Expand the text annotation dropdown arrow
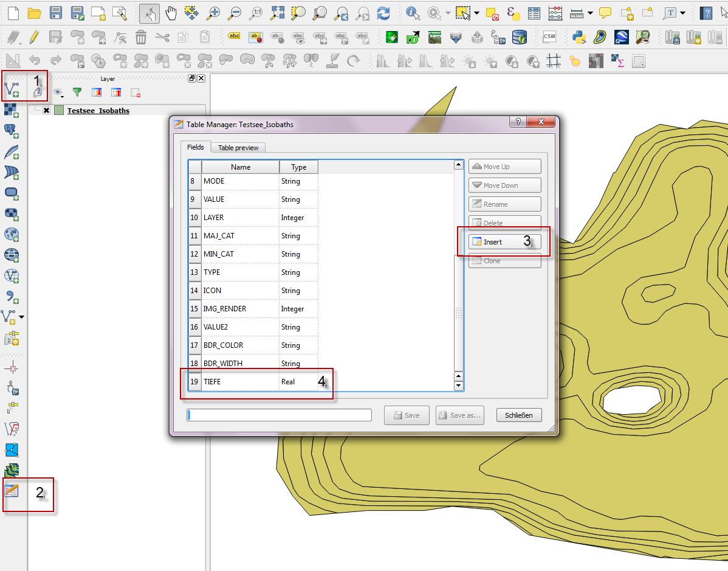The height and width of the screenshot is (571, 728). pyautogui.click(x=683, y=13)
